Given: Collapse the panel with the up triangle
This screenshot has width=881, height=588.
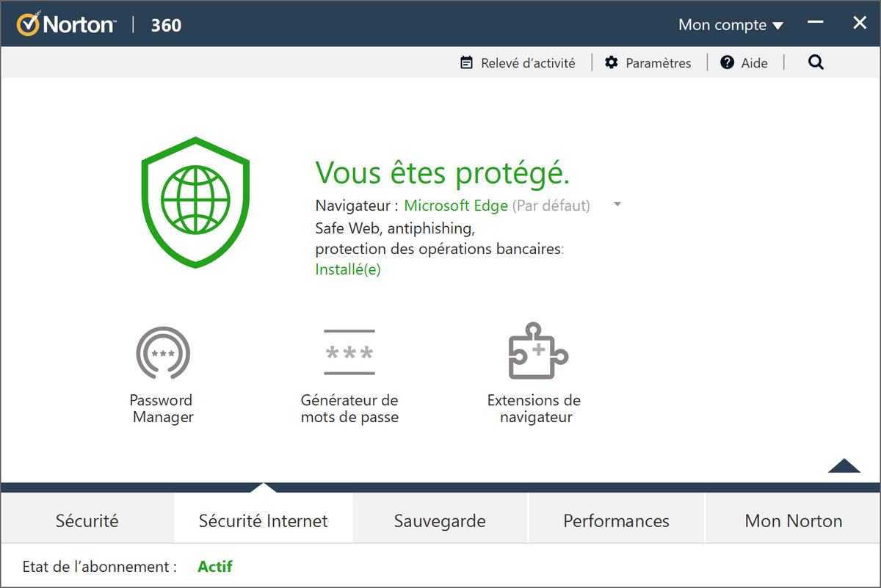Looking at the screenshot, I should tap(844, 465).
